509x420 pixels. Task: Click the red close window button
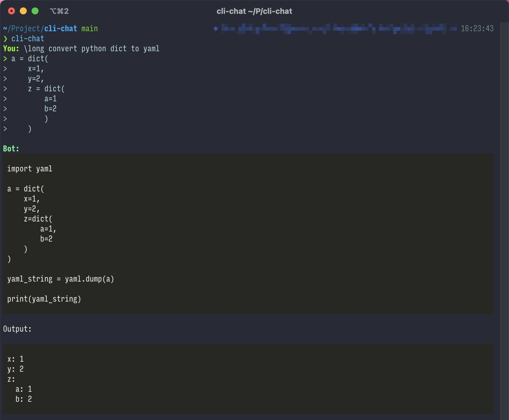coord(11,11)
